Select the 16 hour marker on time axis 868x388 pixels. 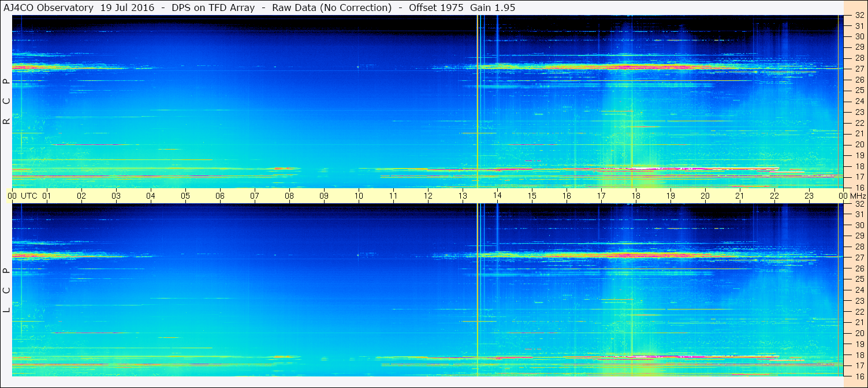567,196
